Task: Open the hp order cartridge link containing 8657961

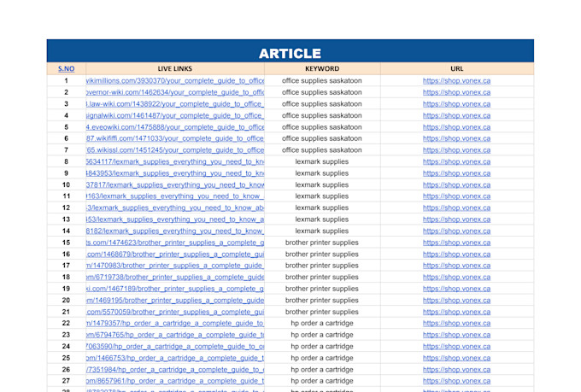Action: point(175,381)
